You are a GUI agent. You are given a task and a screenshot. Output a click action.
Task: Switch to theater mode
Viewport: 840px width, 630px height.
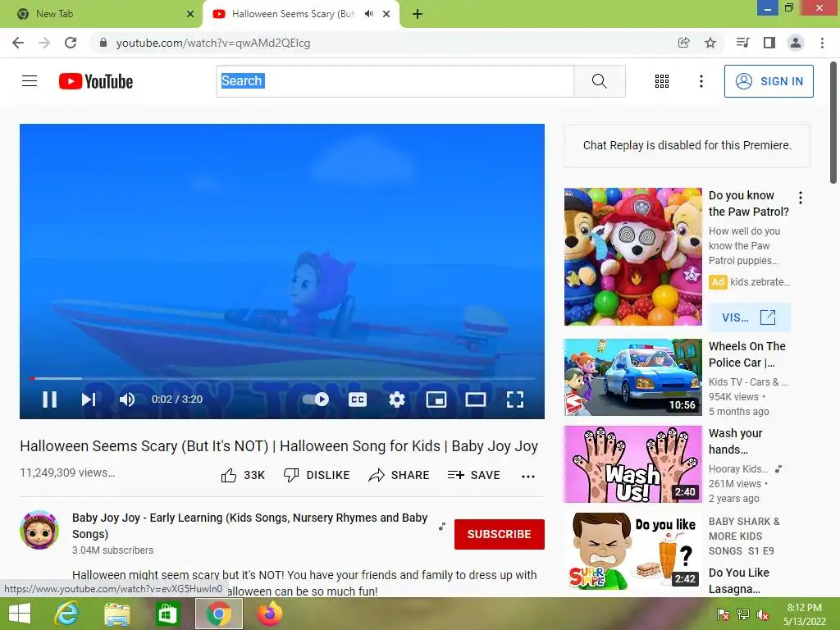point(475,399)
